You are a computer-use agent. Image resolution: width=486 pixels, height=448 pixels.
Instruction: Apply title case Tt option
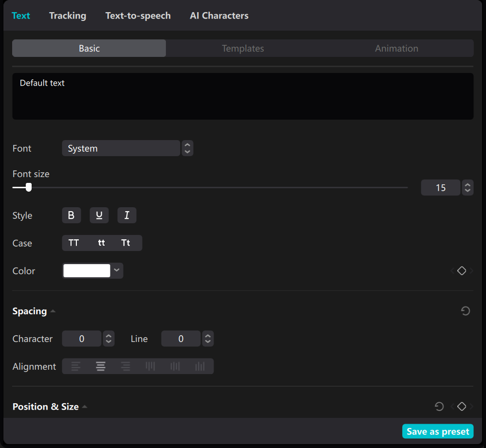click(126, 243)
